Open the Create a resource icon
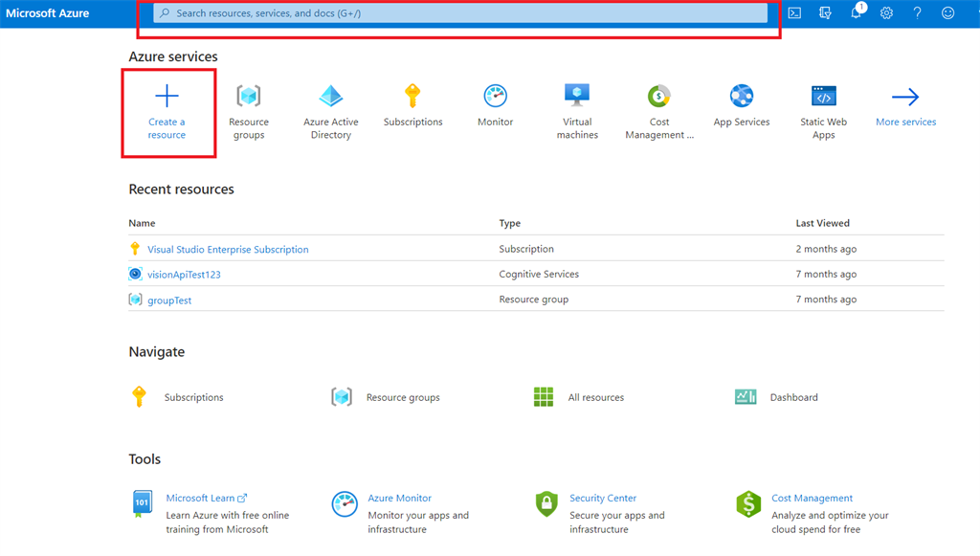The height and width of the screenshot is (556, 980). [167, 96]
